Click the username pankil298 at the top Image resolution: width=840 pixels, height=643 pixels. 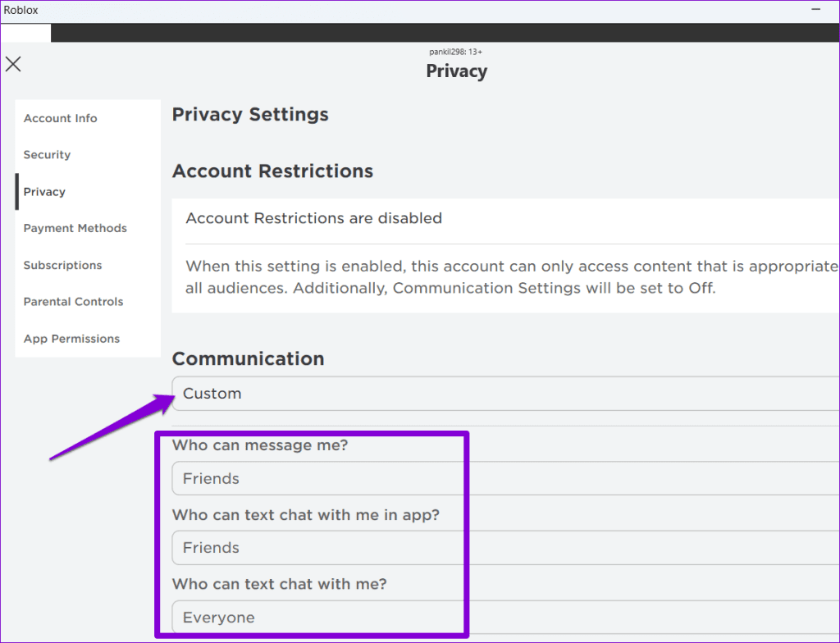coord(456,51)
